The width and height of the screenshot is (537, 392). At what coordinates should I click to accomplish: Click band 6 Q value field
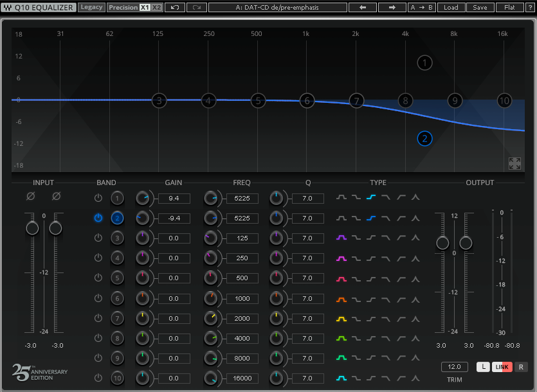pyautogui.click(x=308, y=299)
